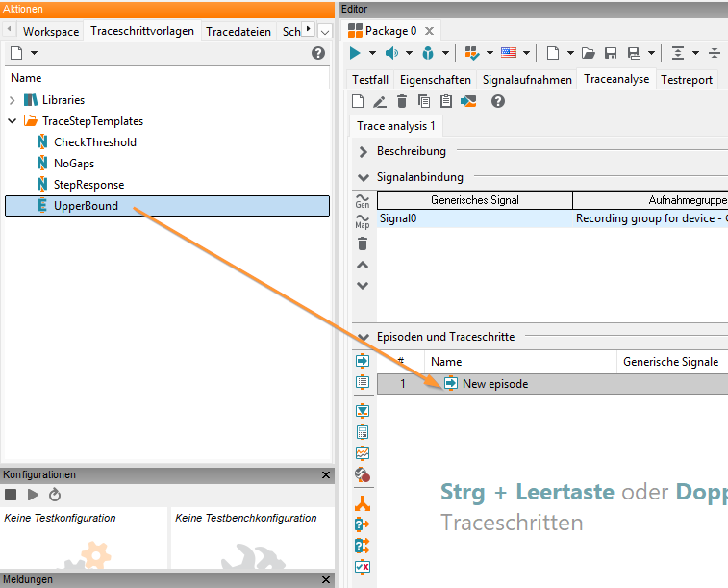The height and width of the screenshot is (588, 728).
Task: Rename the trace analysis with the pencil icon
Action: [x=380, y=101]
